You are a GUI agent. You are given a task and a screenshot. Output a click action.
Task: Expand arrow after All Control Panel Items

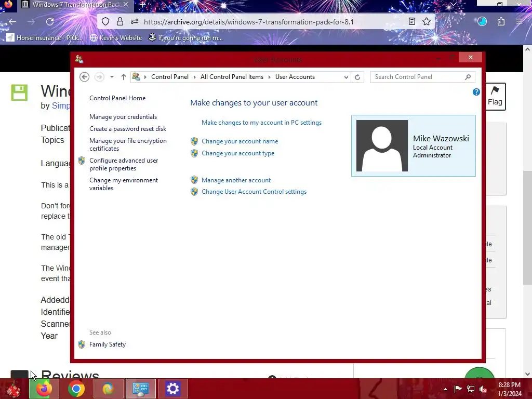click(270, 77)
